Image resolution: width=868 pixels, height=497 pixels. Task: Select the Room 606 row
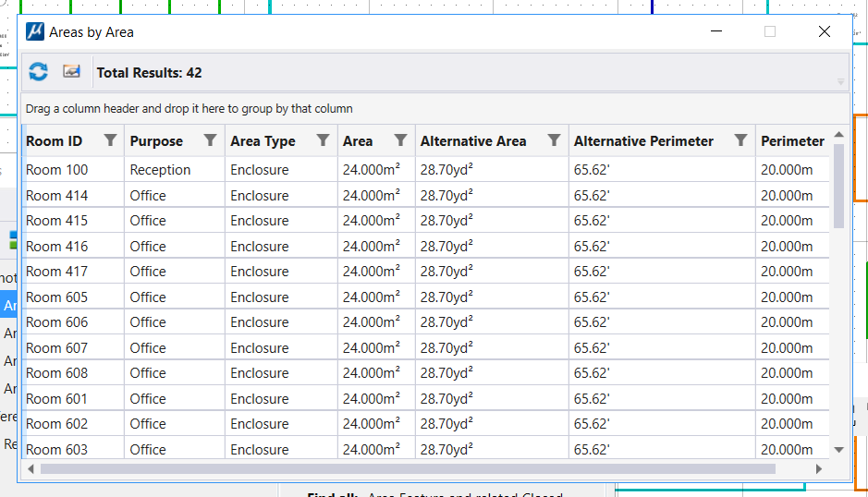point(426,322)
